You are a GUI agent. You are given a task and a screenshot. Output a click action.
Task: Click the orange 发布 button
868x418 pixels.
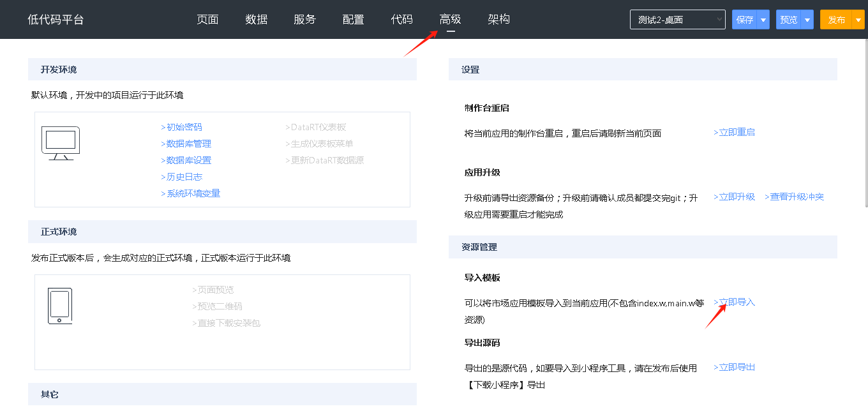point(836,20)
